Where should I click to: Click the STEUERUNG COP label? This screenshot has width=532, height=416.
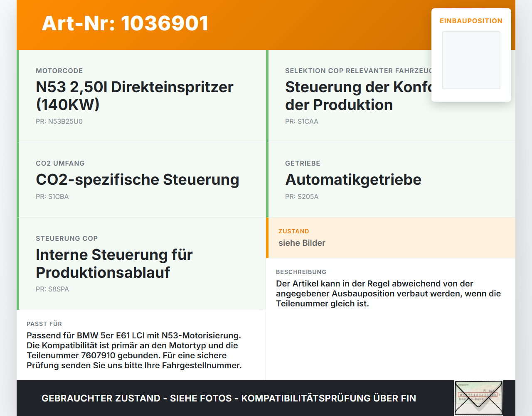[x=66, y=239]
